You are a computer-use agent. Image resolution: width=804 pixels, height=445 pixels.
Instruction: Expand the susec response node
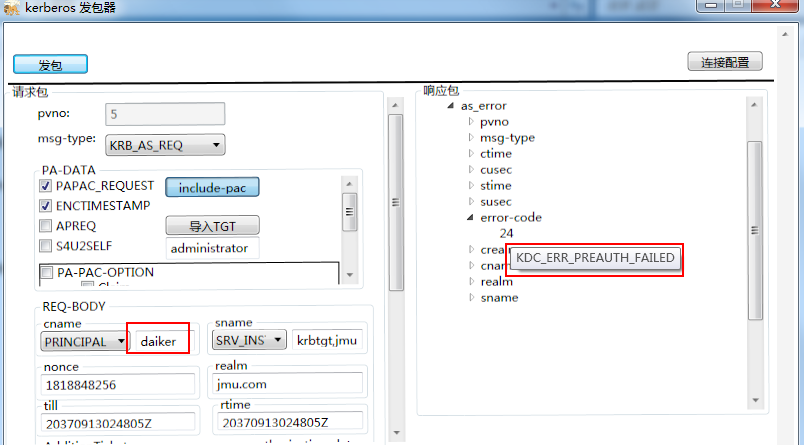click(471, 201)
